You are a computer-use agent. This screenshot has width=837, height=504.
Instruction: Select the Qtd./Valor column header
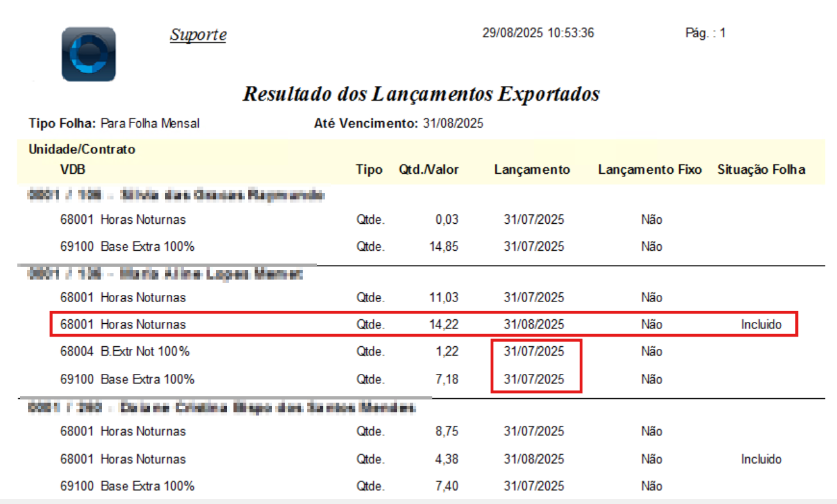tap(428, 170)
